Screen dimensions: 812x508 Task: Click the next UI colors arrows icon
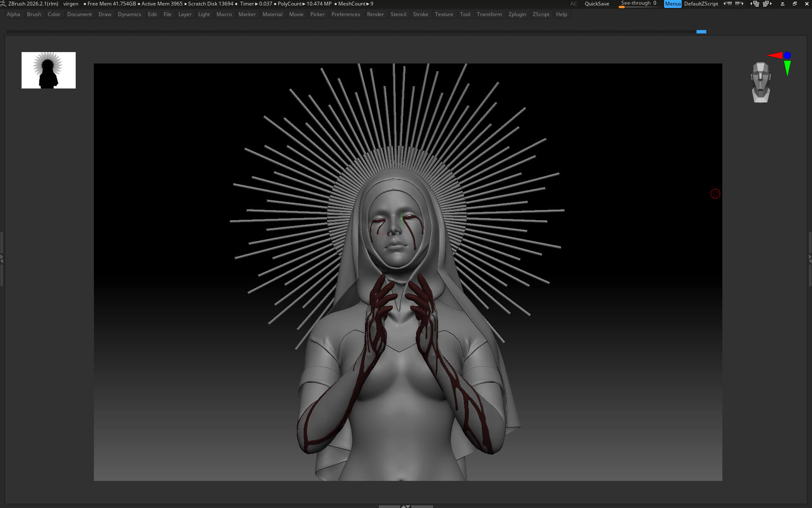tap(739, 3)
